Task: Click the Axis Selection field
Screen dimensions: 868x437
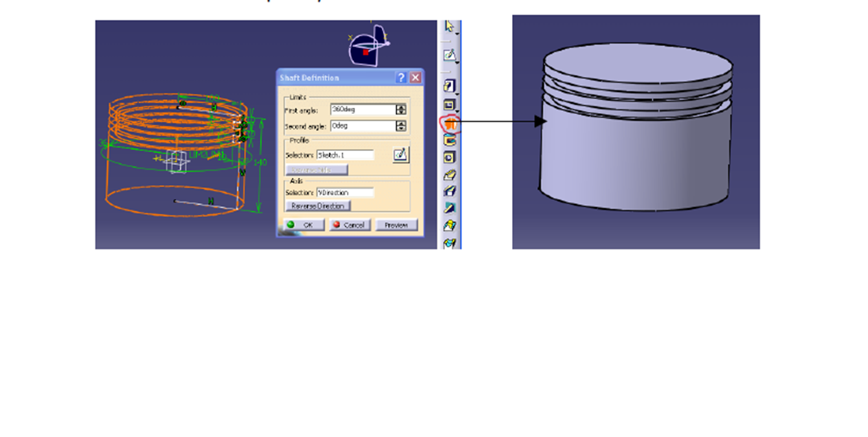Action: pos(345,193)
